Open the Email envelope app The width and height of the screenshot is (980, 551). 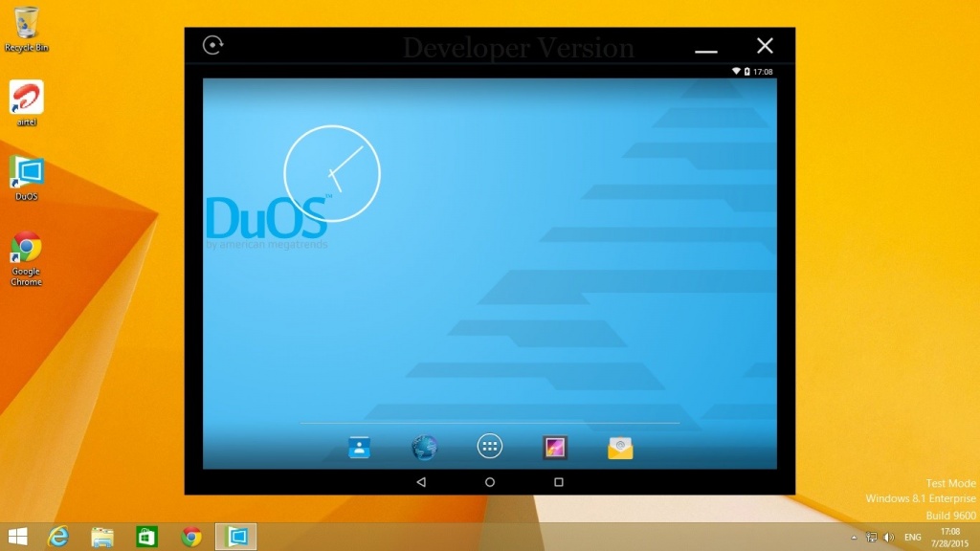[620, 448]
